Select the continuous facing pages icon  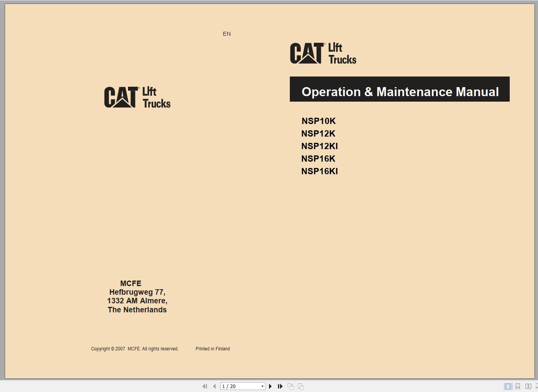536,386
